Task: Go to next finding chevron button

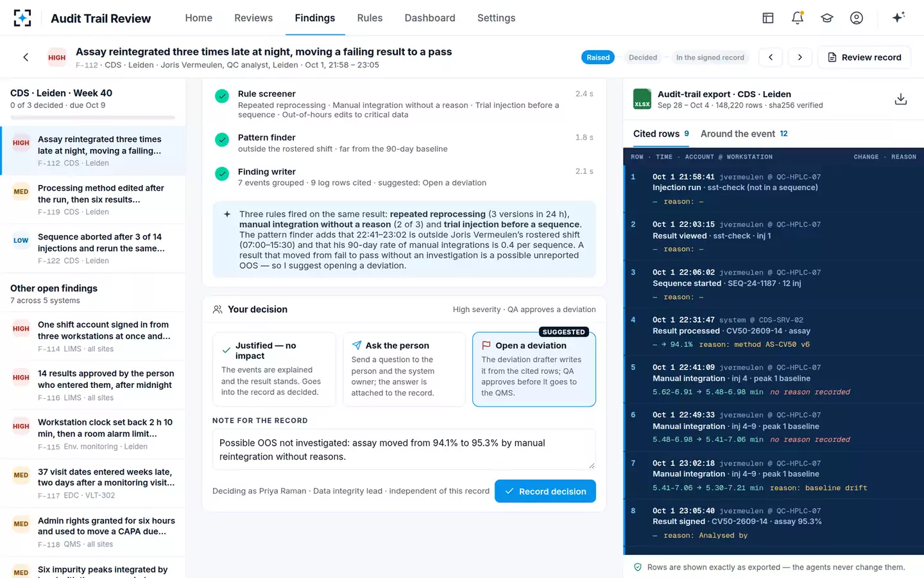Action: tap(800, 57)
